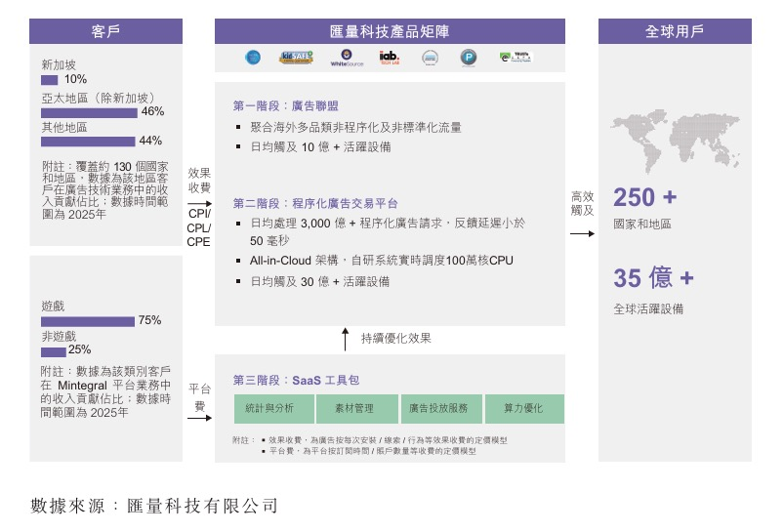Click the 46% Asia-Pacific purple bar
The image size is (784, 532).
(89, 113)
